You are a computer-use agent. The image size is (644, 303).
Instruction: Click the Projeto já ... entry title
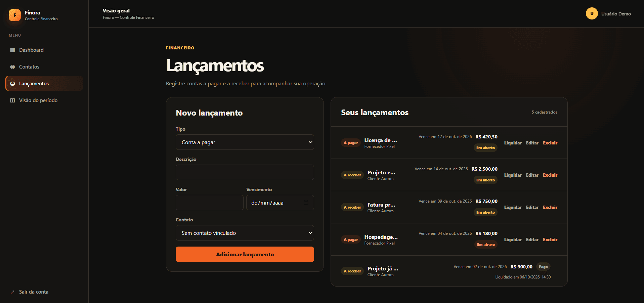[383, 269]
